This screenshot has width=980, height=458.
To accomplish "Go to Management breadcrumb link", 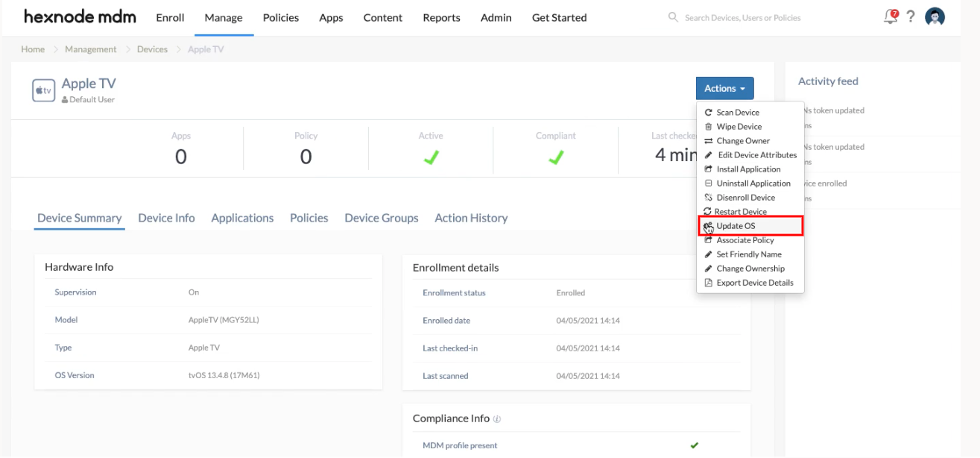I will pyautogui.click(x=91, y=49).
